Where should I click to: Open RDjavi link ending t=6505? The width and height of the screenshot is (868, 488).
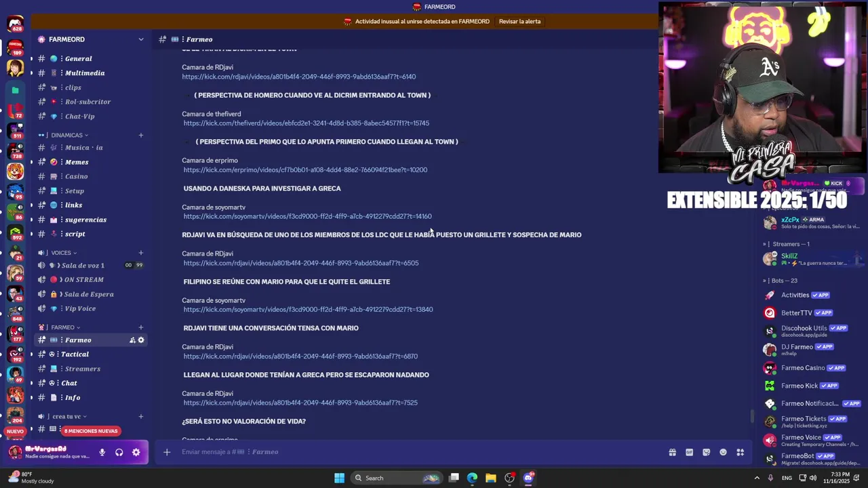click(300, 263)
